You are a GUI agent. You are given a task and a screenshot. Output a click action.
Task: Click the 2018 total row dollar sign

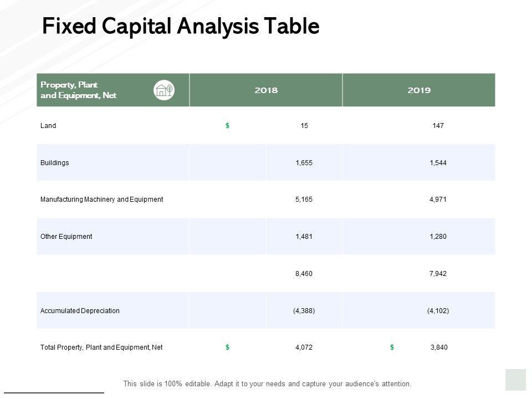point(228,347)
